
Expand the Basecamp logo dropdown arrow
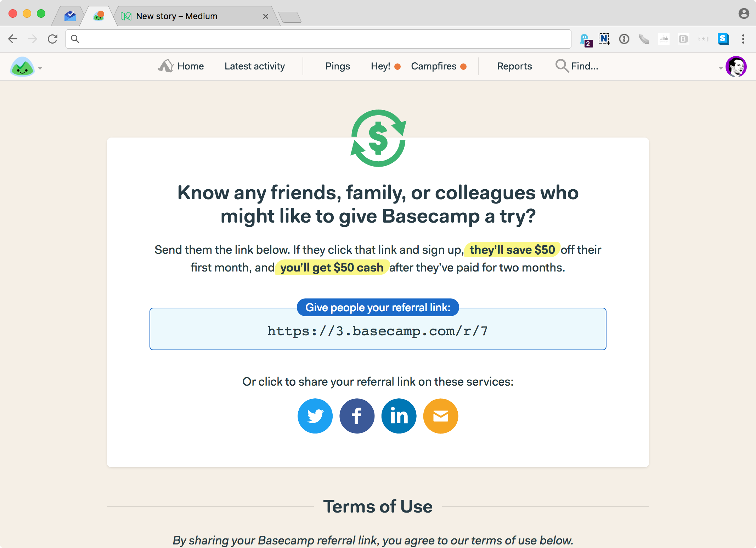coord(40,68)
